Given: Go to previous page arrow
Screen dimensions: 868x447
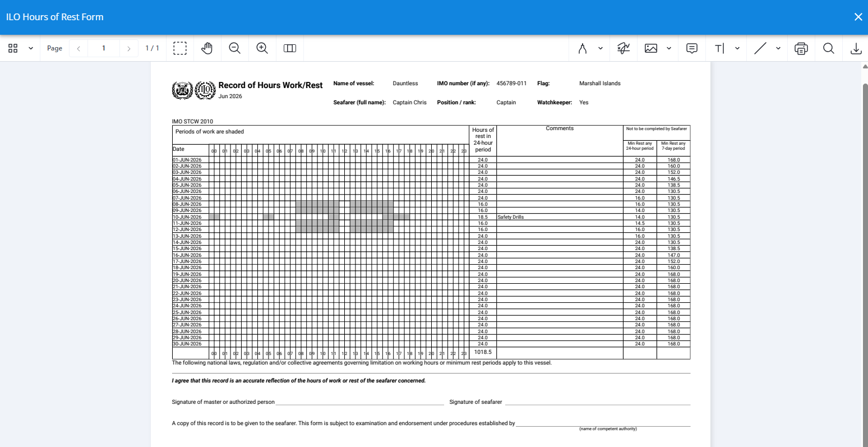Looking at the screenshot, I should pyautogui.click(x=79, y=48).
